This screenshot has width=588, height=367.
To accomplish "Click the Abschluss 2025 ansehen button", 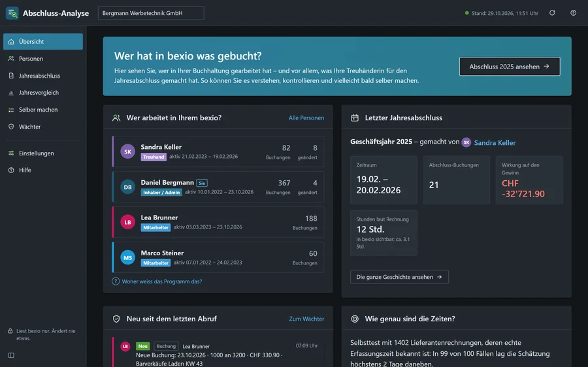I will [x=510, y=67].
